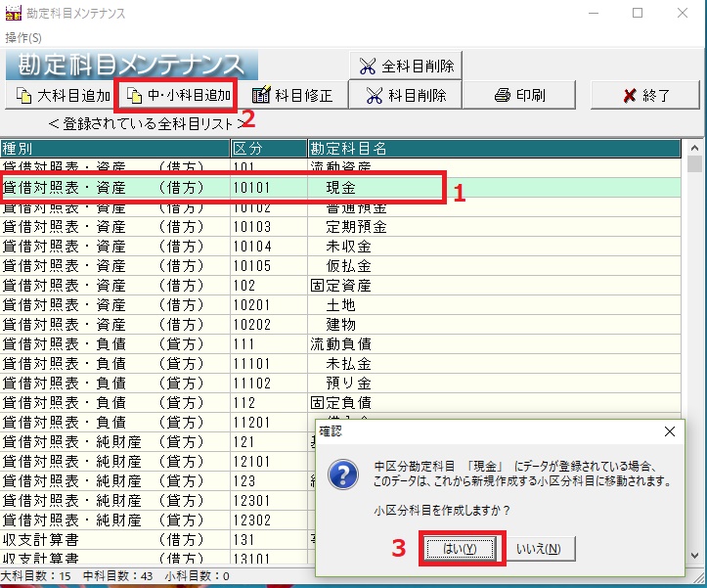Image resolution: width=707 pixels, height=588 pixels.
Task: Confirm with the はい(Y) button
Action: pos(460,549)
